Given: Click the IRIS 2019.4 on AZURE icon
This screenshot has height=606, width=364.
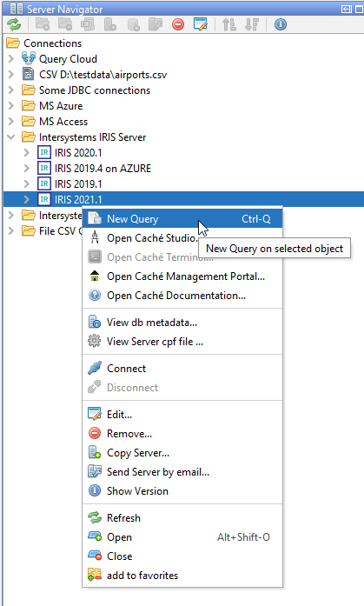Looking at the screenshot, I should click(44, 168).
